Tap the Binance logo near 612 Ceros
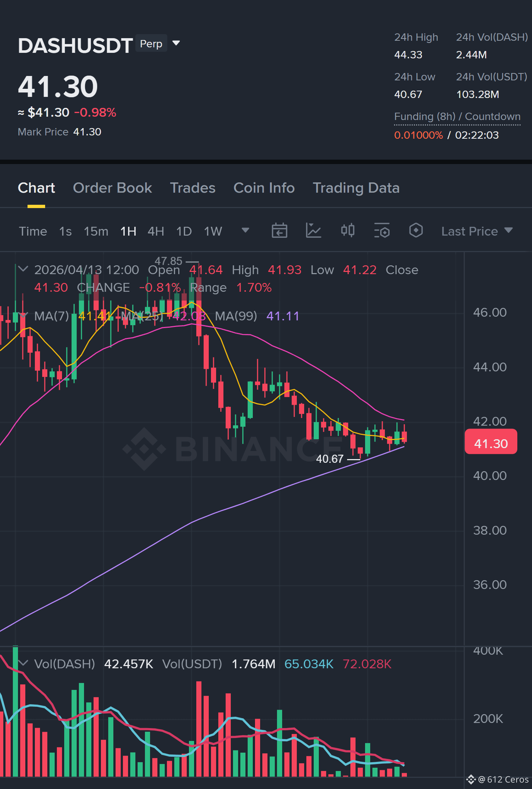532x789 pixels. click(x=471, y=779)
